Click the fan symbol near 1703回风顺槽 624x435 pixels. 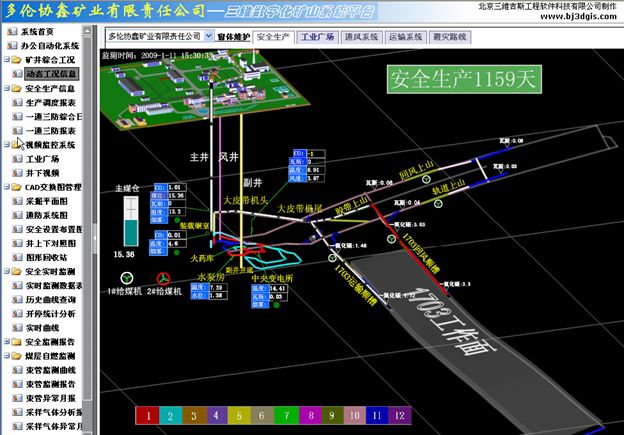pyautogui.click(x=392, y=239)
